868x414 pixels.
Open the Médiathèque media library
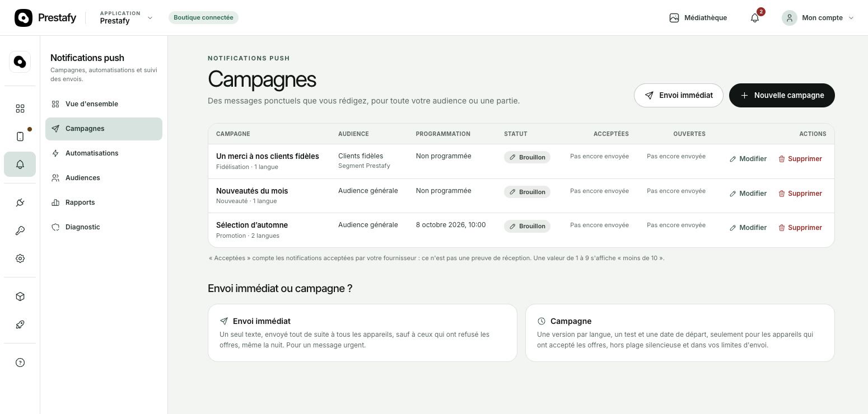698,18
